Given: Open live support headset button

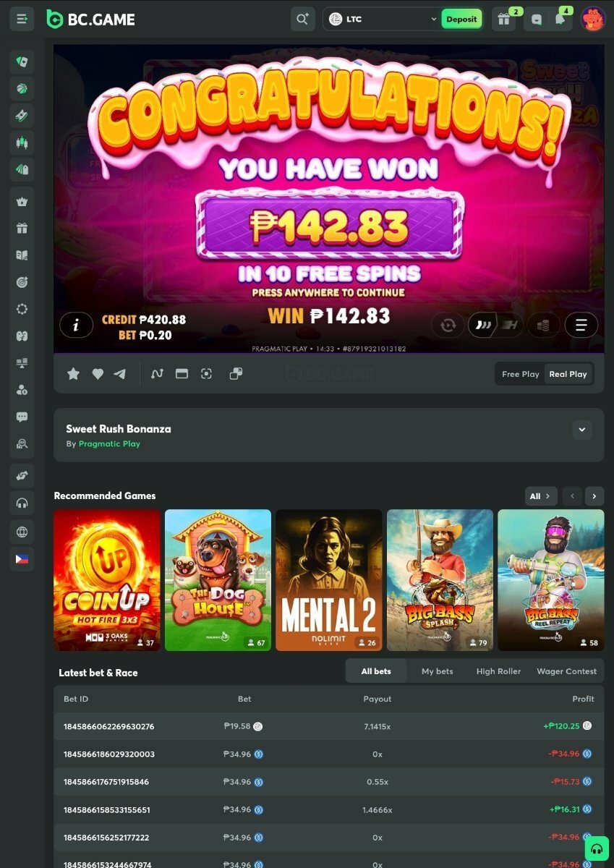Looking at the screenshot, I should (597, 848).
